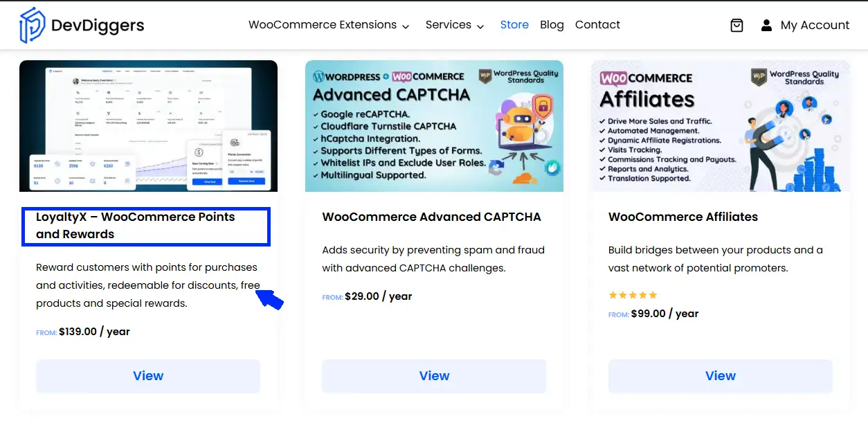Open the Blog menu item
This screenshot has width=868, height=430.
point(552,25)
